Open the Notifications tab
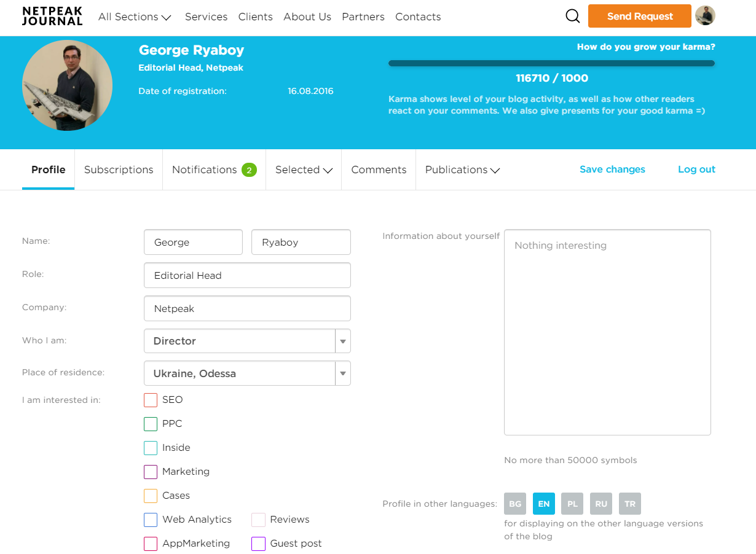Image resolution: width=756 pixels, height=554 pixels. tap(214, 170)
